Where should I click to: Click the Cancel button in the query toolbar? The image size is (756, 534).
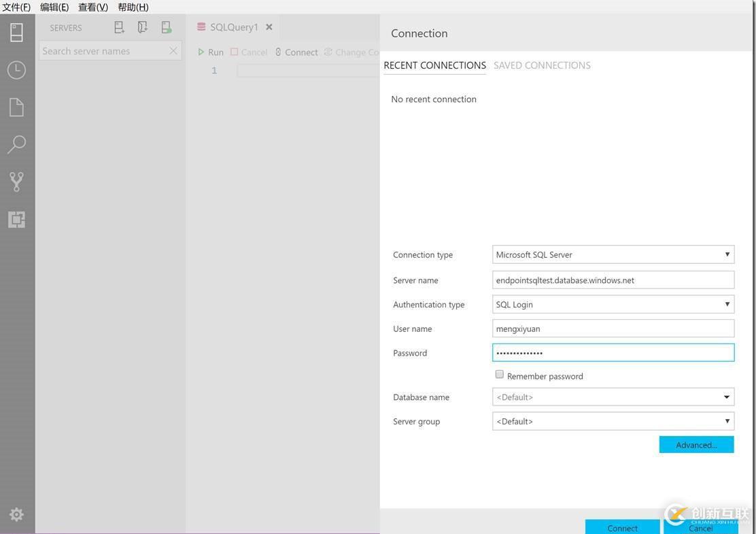click(249, 52)
